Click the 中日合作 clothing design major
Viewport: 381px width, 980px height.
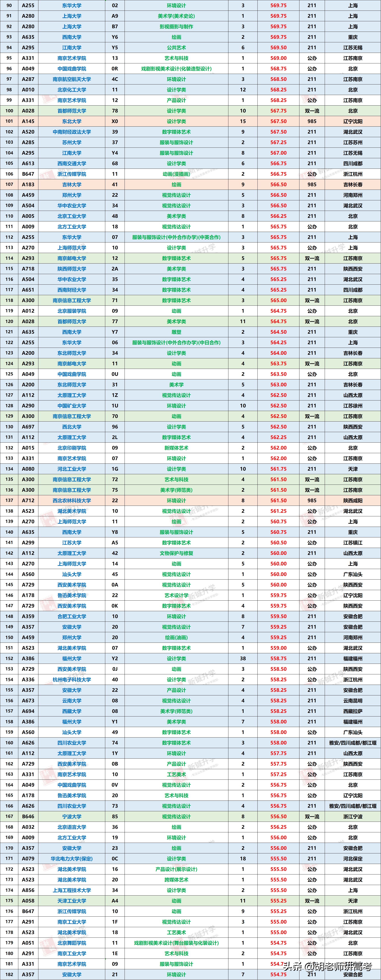pyautogui.click(x=176, y=342)
